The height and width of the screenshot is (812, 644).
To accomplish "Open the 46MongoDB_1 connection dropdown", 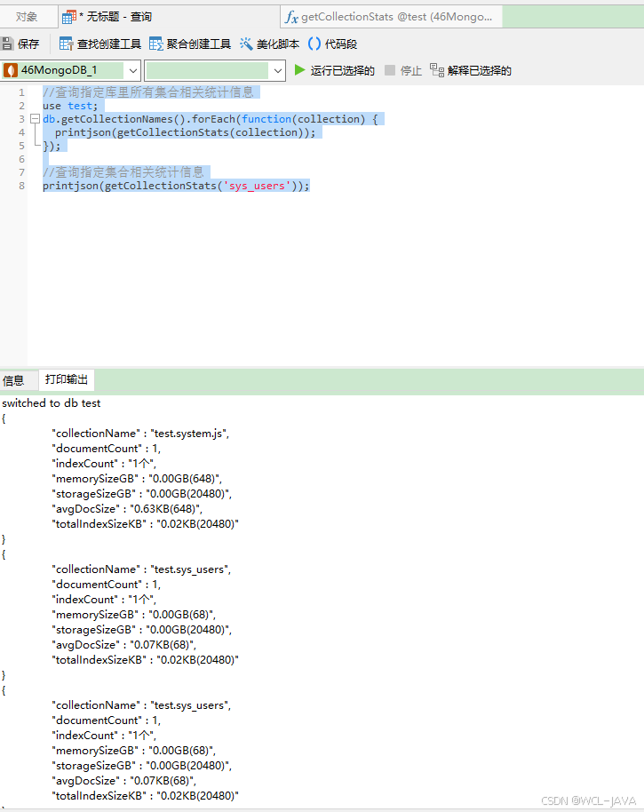I will (x=133, y=70).
